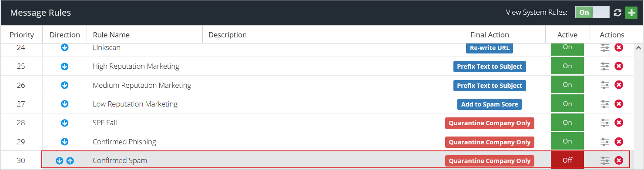This screenshot has width=644, height=170.
Task: Edit the SPF Fail rule settings
Action: (x=605, y=123)
